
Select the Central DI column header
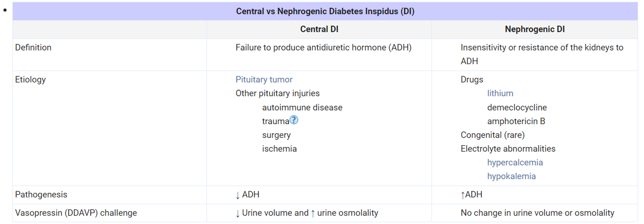(x=319, y=29)
